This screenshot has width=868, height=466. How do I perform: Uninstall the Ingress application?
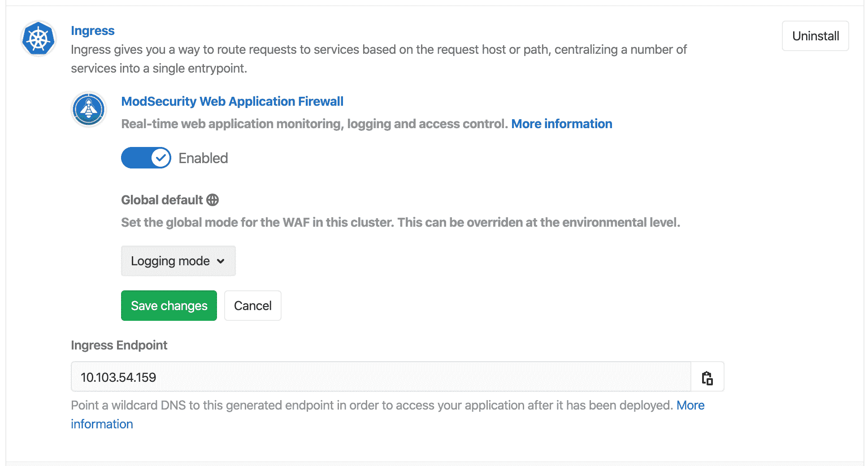coord(815,36)
